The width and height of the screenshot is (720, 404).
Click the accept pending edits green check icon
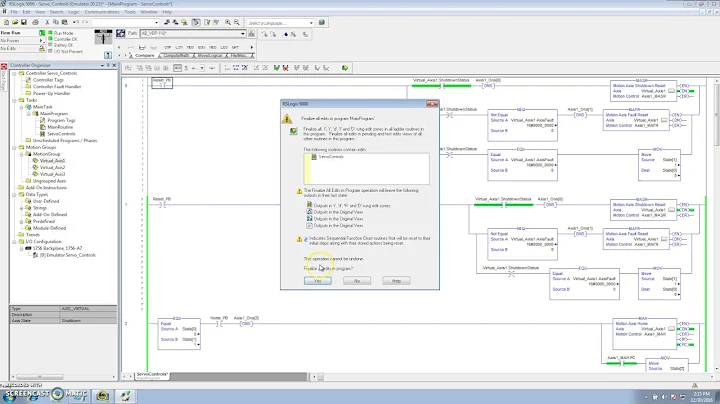coord(276,68)
